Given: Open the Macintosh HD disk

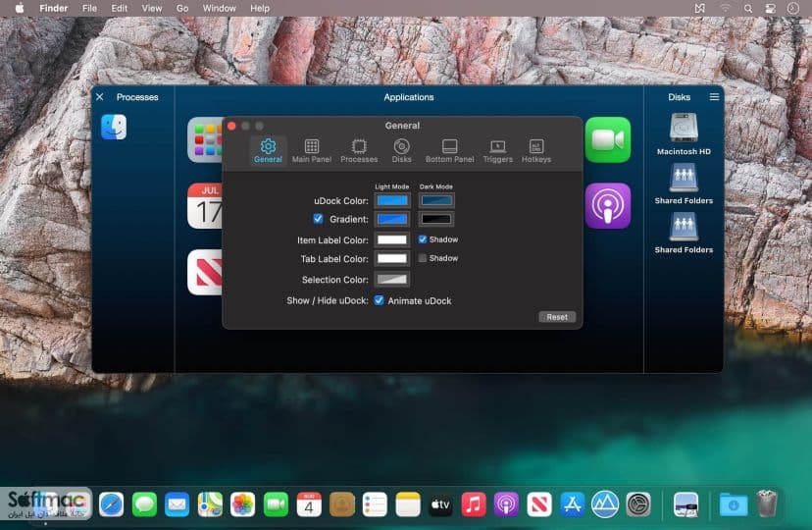Looking at the screenshot, I should (684, 133).
